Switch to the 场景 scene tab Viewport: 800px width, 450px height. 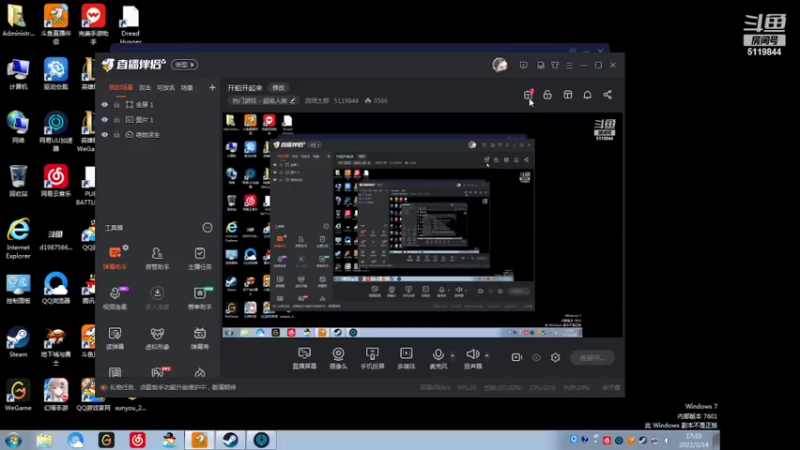[x=187, y=88]
